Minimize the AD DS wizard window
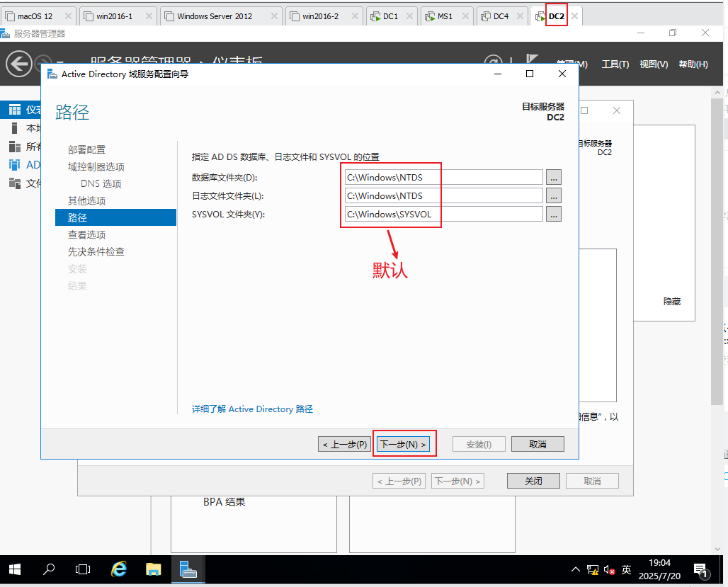This screenshot has width=728, height=587. point(498,74)
